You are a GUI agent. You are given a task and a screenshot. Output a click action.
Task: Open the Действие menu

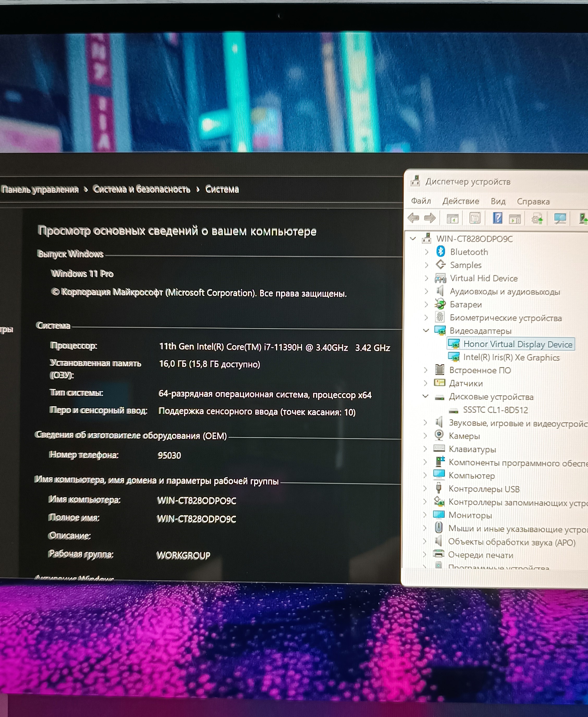(461, 201)
